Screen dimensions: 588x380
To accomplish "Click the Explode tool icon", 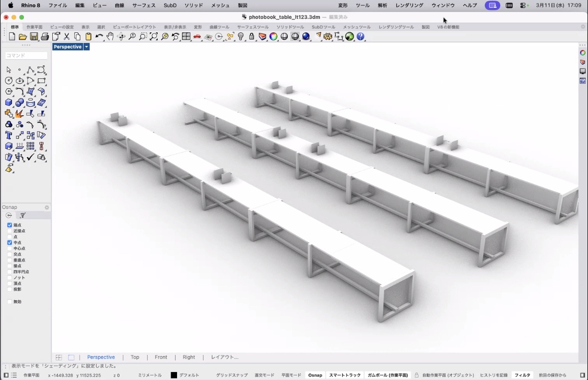I will click(x=19, y=114).
